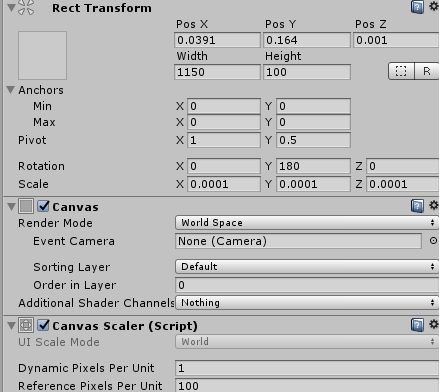Image resolution: width=439 pixels, height=392 pixels.
Task: Open the Render Mode dropdown
Action: pos(307,223)
